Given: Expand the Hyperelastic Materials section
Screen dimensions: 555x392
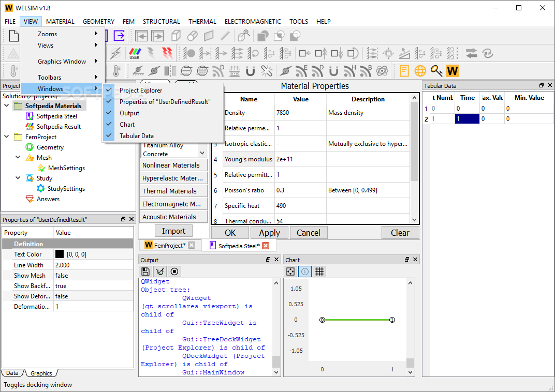Looking at the screenshot, I should pyautogui.click(x=174, y=178).
